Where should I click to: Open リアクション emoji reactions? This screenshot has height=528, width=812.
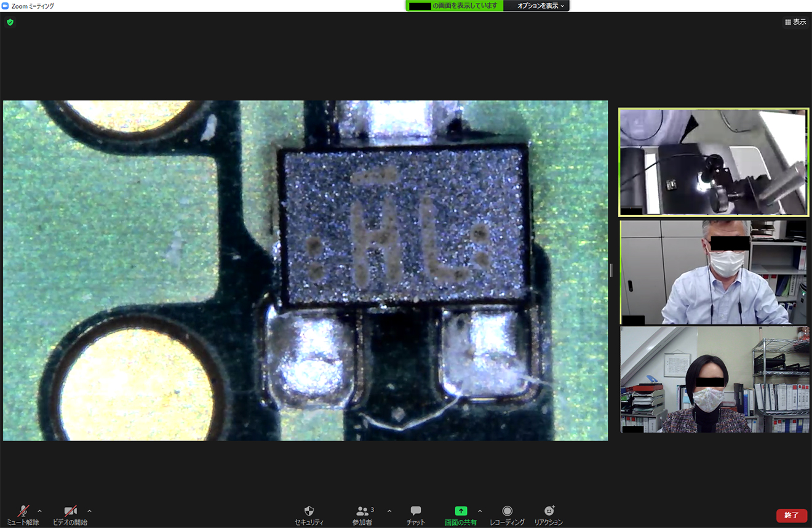549,514
